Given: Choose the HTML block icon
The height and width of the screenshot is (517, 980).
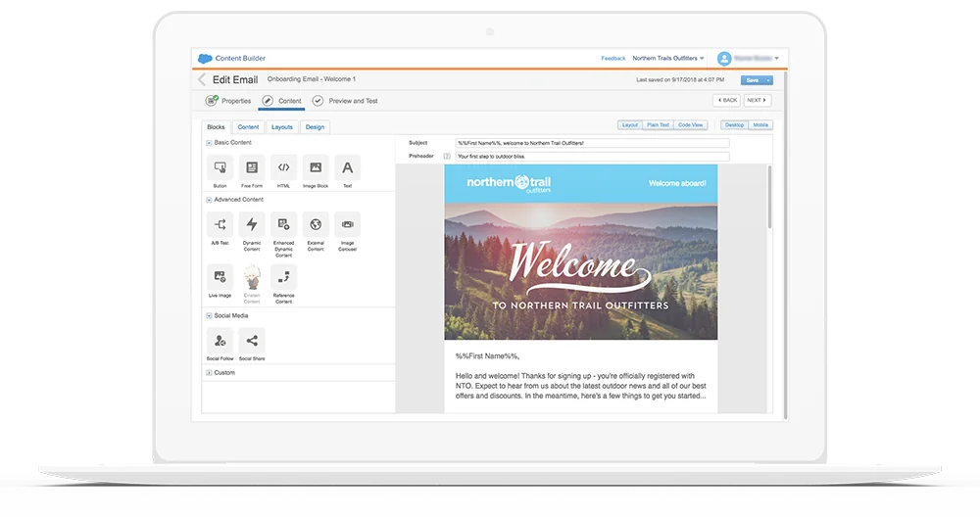Looking at the screenshot, I should coord(284,167).
